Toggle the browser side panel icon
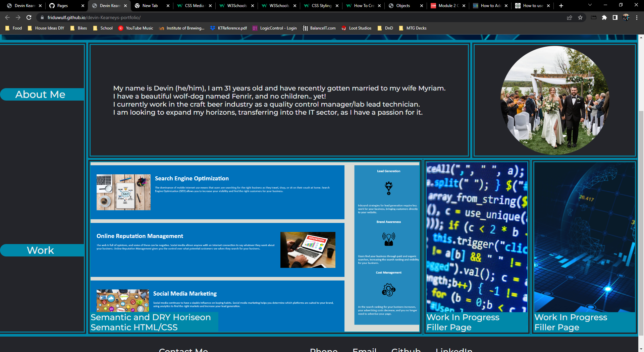Screen dimensions: 644x352 pos(615,17)
